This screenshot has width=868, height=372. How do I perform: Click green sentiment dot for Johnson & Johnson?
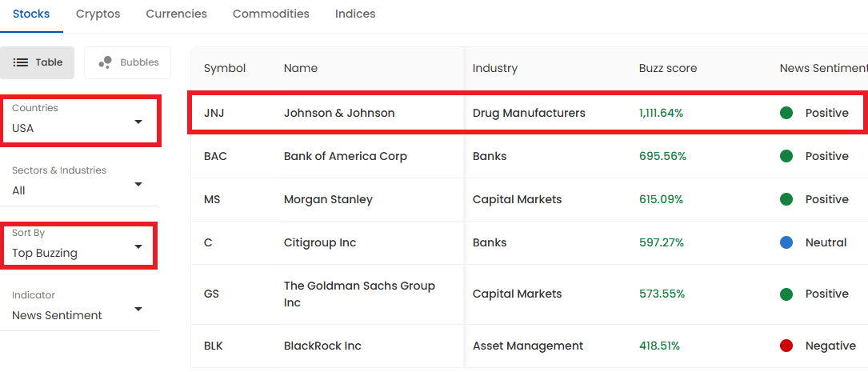786,113
